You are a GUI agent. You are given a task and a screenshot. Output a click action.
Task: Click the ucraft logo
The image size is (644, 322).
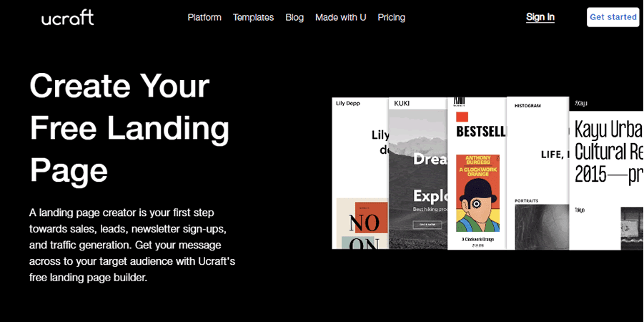click(68, 18)
